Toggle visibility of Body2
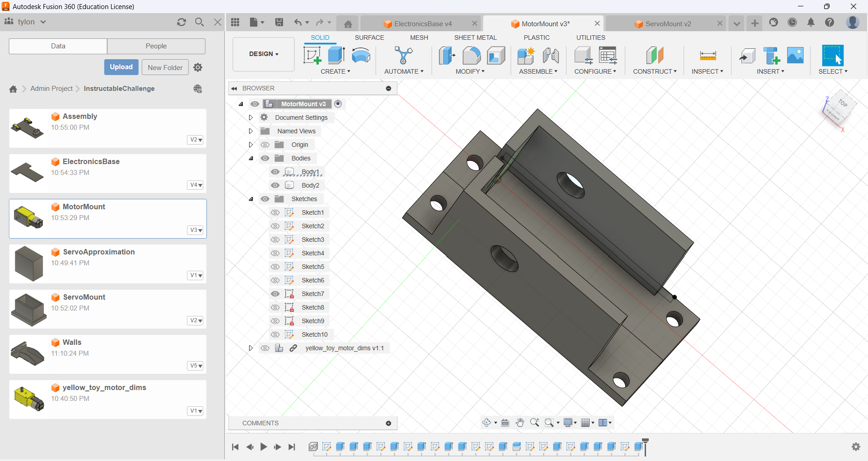The width and height of the screenshot is (868, 461). point(275,185)
